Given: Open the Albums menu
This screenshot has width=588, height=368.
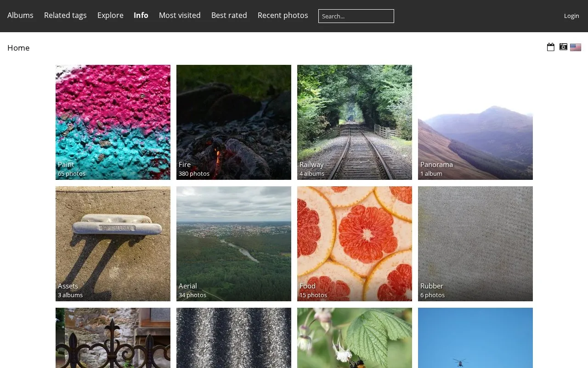Looking at the screenshot, I should [20, 15].
